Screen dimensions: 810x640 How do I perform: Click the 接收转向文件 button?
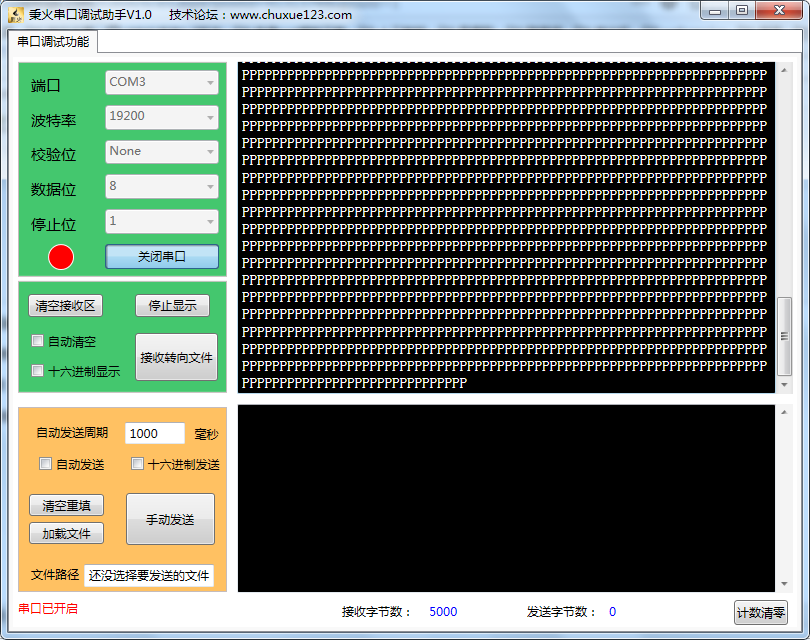click(x=176, y=357)
